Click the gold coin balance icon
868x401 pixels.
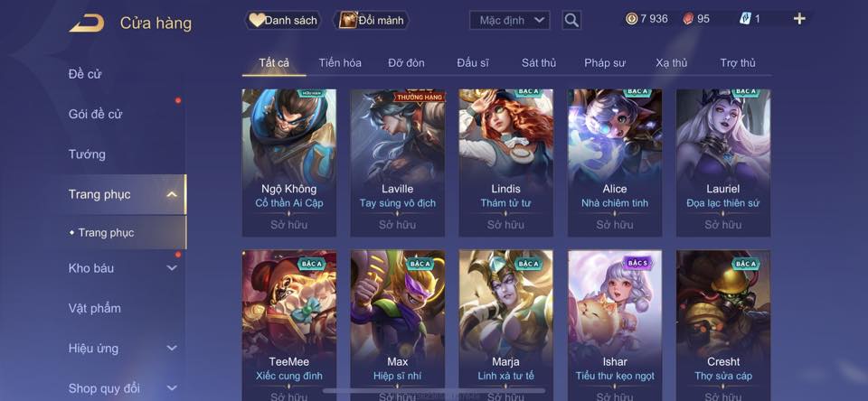pyautogui.click(x=631, y=19)
